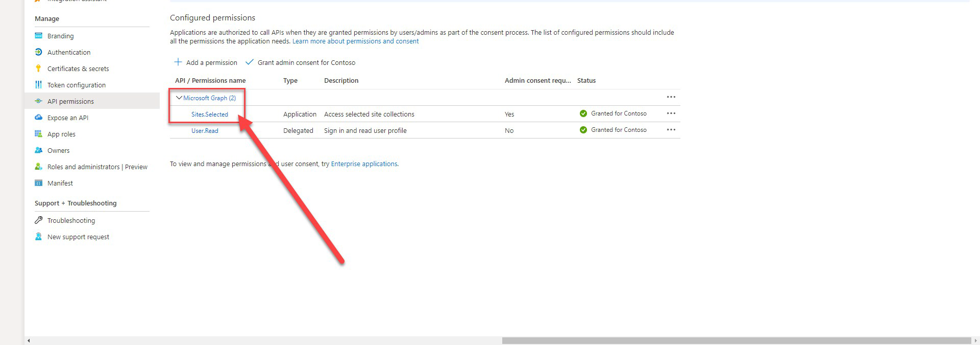Click Add a permission button

click(206, 62)
